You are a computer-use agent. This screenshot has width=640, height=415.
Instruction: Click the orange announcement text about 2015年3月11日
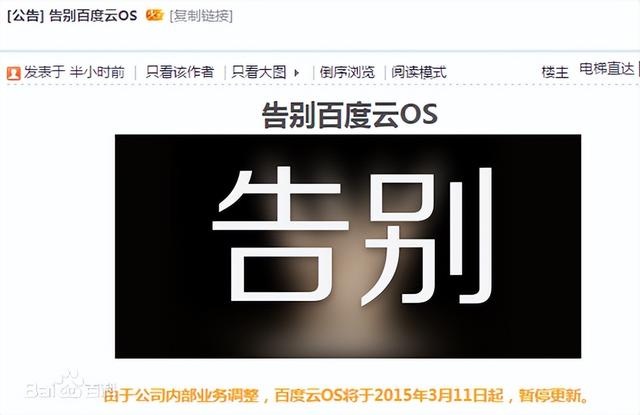346,395
